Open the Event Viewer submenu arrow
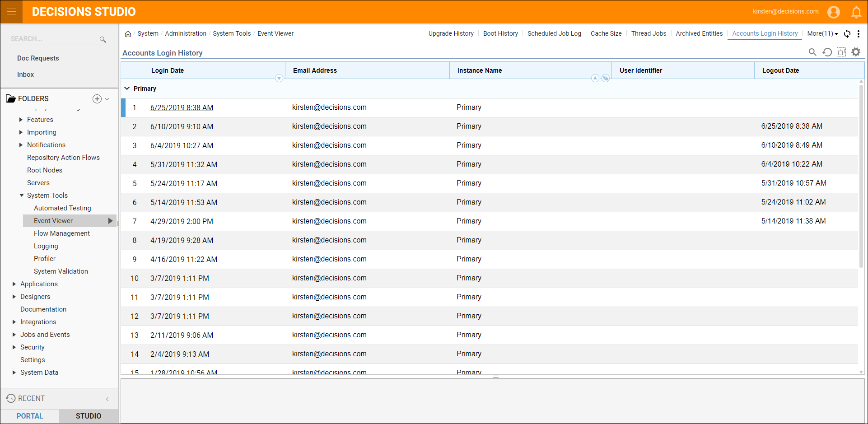The height and width of the screenshot is (424, 868). (110, 221)
